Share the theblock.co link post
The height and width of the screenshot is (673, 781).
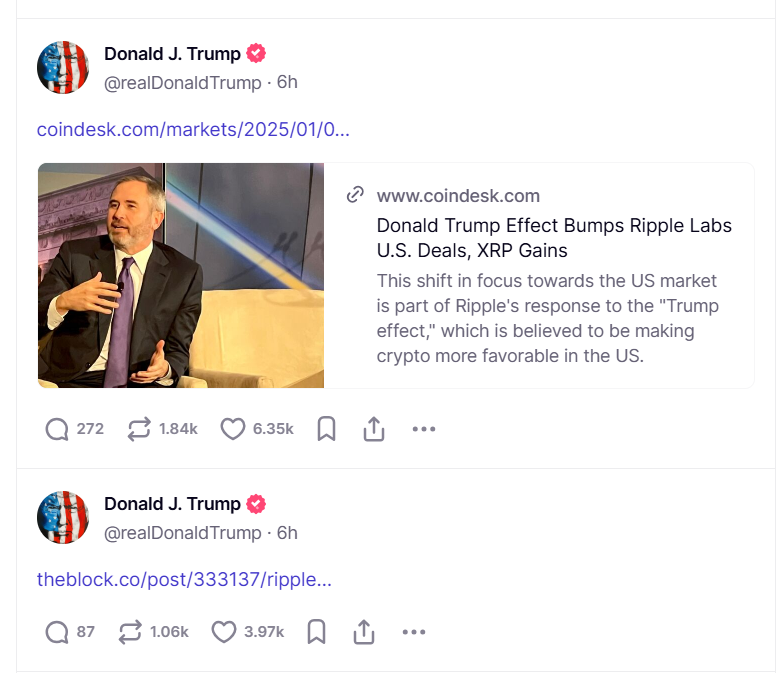[x=364, y=632]
